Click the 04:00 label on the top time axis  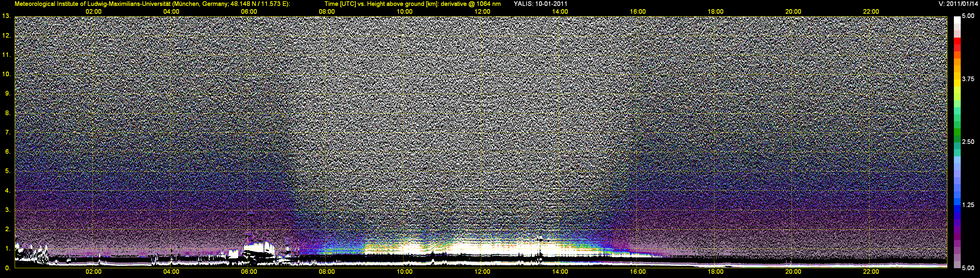pos(171,12)
